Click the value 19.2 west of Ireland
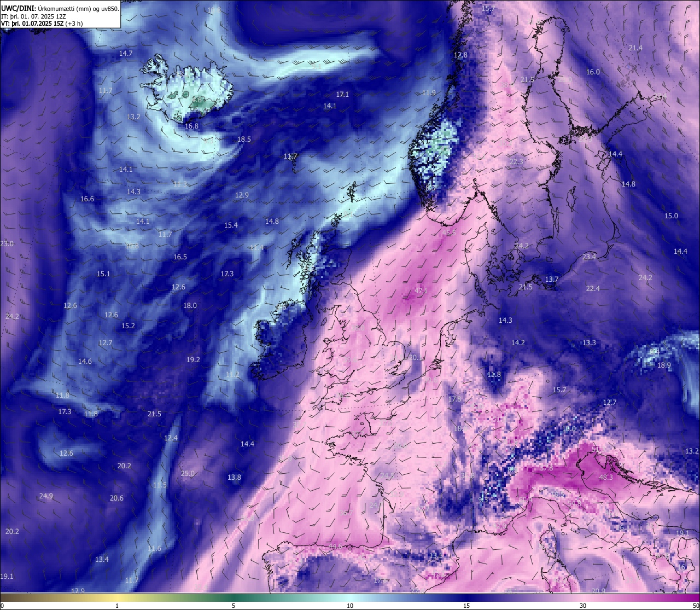700x610 pixels. pyautogui.click(x=193, y=360)
